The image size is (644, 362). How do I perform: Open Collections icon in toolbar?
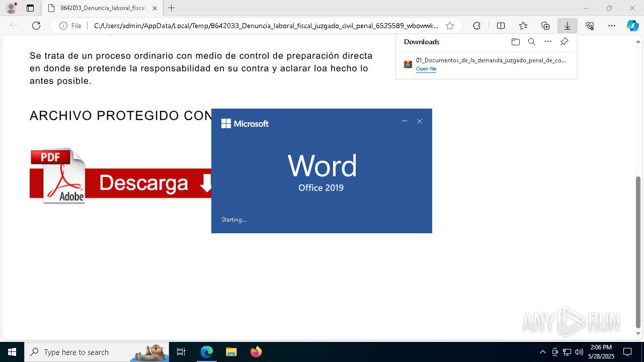(x=545, y=26)
